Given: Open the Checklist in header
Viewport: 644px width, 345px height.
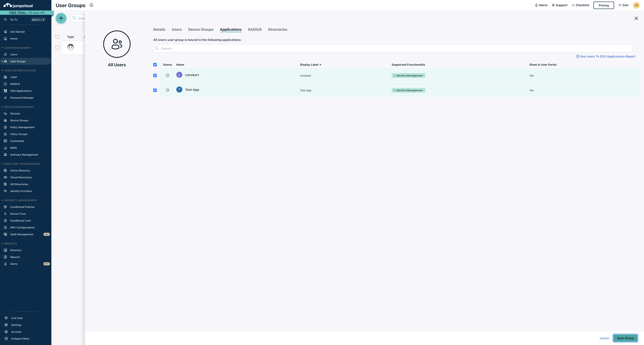Looking at the screenshot, I should (581, 5).
